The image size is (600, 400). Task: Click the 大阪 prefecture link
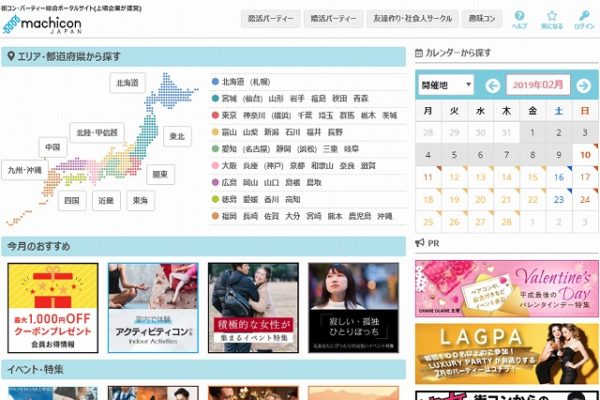pos(231,165)
